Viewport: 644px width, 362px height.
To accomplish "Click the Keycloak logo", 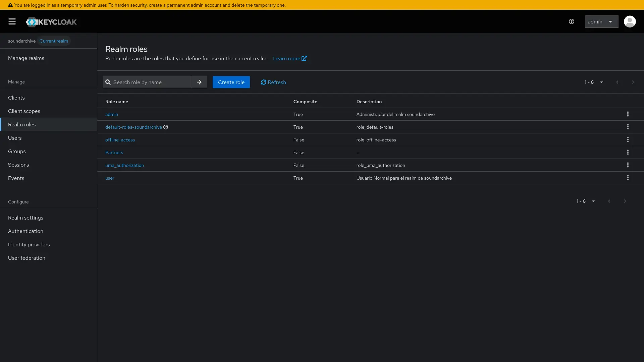I will (x=51, y=22).
